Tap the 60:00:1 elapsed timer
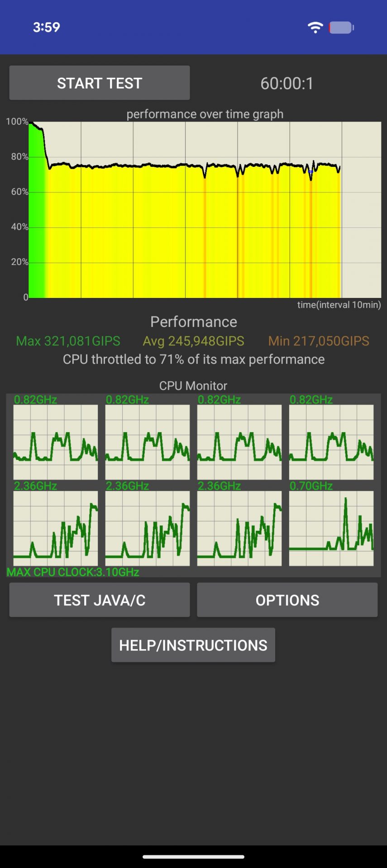Screen dimensions: 387x868 point(287,83)
